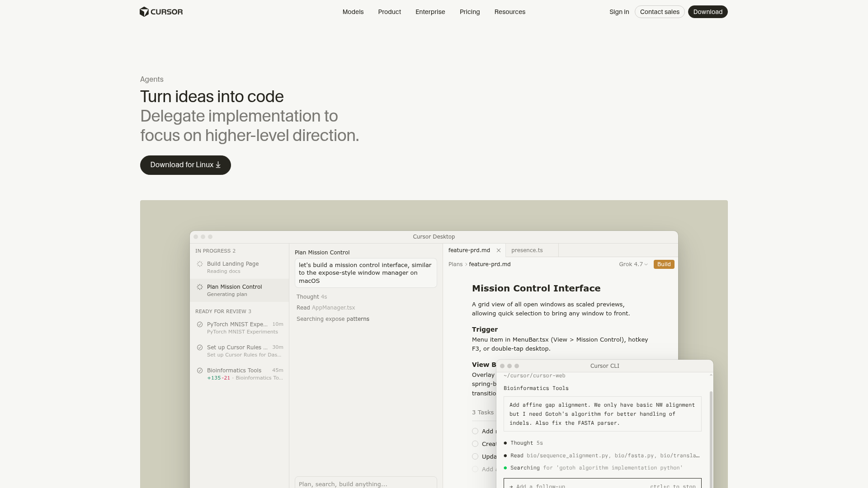Open the Enterprise menu
This screenshot has width=868, height=488.
[x=430, y=12]
